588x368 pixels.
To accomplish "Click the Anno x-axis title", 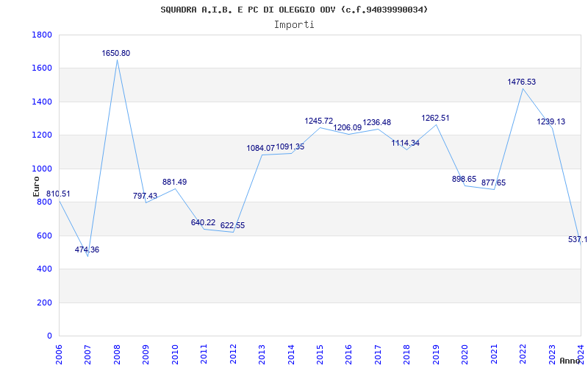I will click(x=570, y=361).
